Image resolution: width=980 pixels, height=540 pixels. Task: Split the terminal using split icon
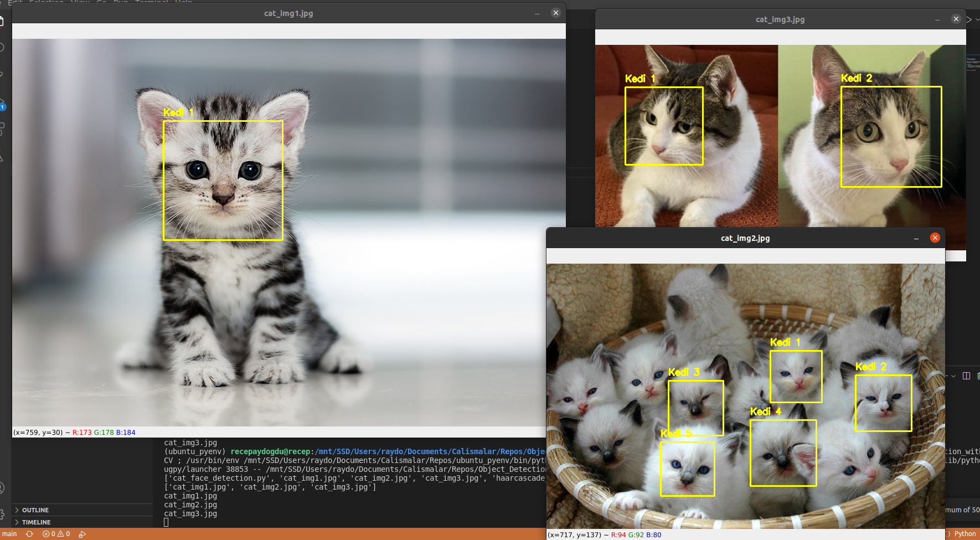(x=967, y=376)
